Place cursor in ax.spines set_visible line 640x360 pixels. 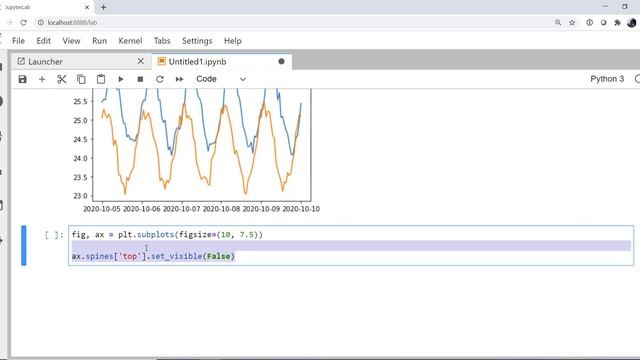(153, 256)
